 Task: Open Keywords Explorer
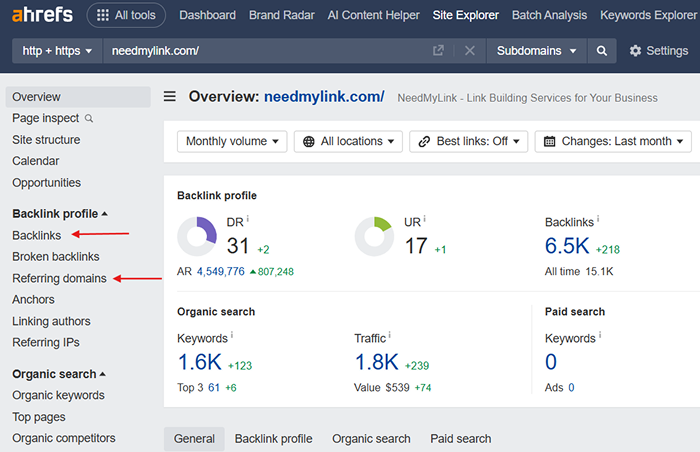click(648, 15)
